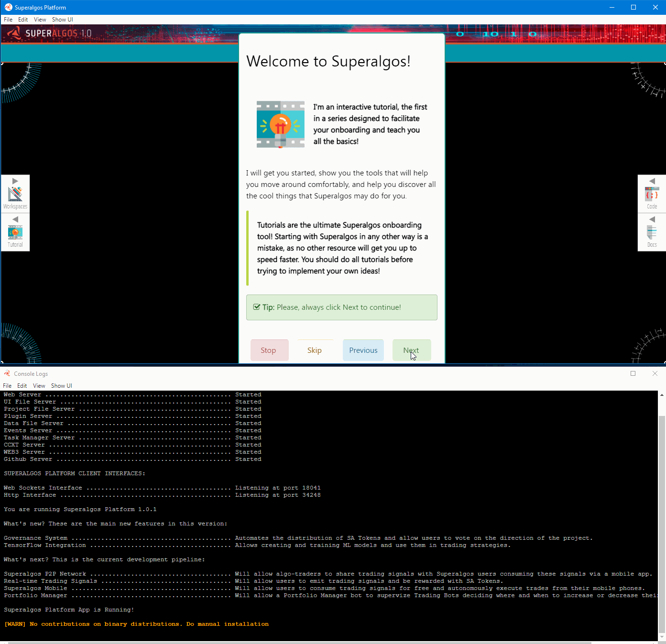This screenshot has height=644, width=666.
Task: Click the console horizontal scrollbar
Action: coord(300,643)
